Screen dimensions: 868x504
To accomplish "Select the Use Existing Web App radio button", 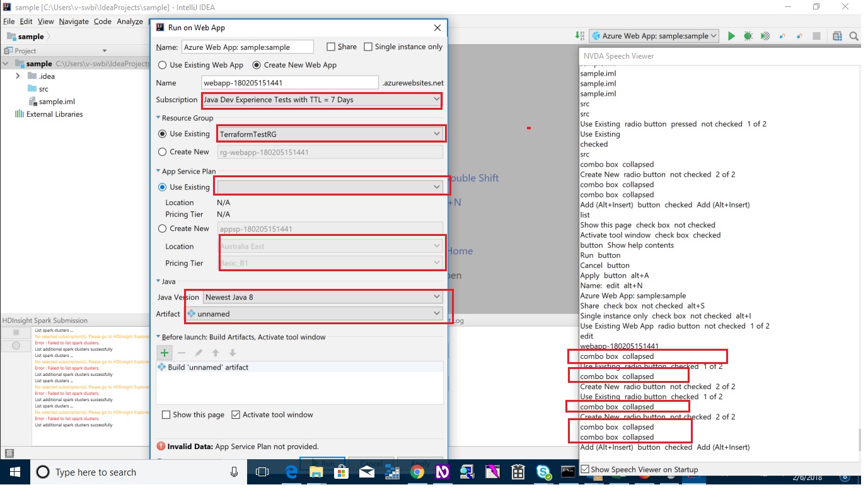I will [x=162, y=64].
